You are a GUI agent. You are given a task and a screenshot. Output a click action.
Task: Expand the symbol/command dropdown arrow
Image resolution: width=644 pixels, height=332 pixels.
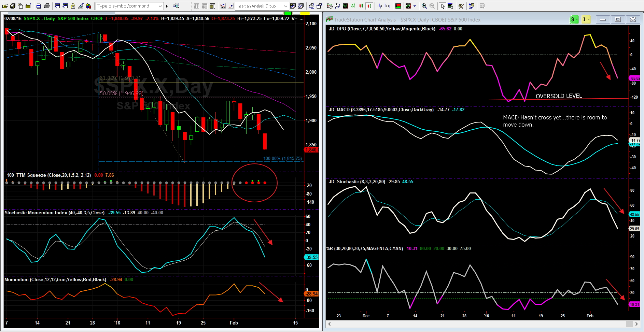click(x=160, y=6)
